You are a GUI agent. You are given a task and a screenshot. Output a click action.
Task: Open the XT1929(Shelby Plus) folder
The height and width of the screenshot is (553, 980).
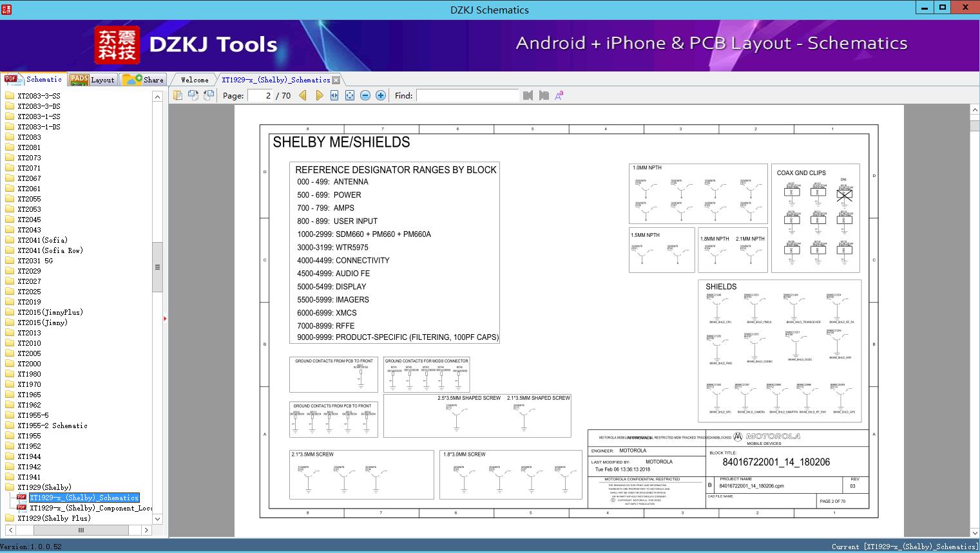coord(54,518)
